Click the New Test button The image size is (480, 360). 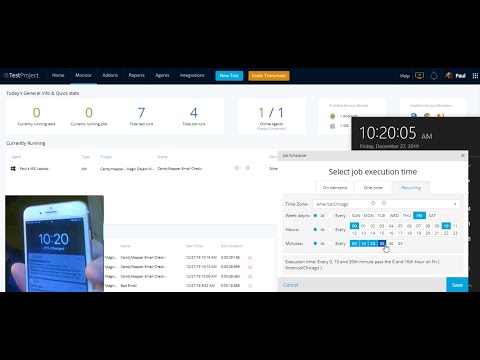[x=229, y=76]
